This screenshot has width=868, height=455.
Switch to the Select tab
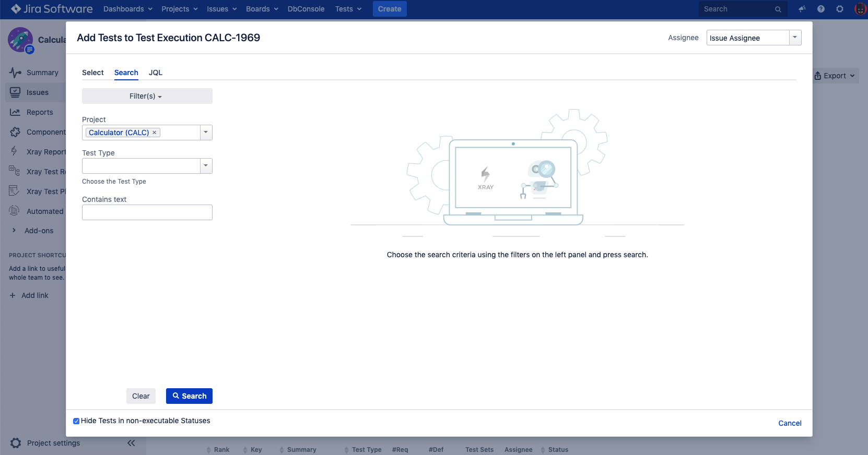93,73
